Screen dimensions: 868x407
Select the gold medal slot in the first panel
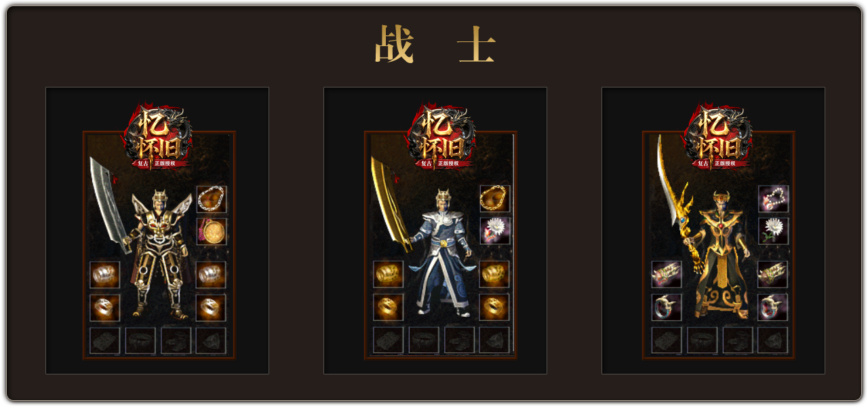coord(212,231)
